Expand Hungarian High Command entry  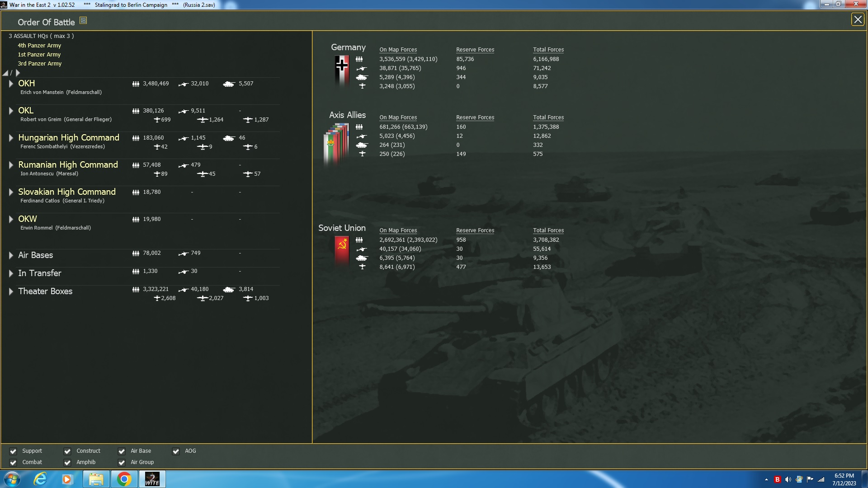coord(11,138)
